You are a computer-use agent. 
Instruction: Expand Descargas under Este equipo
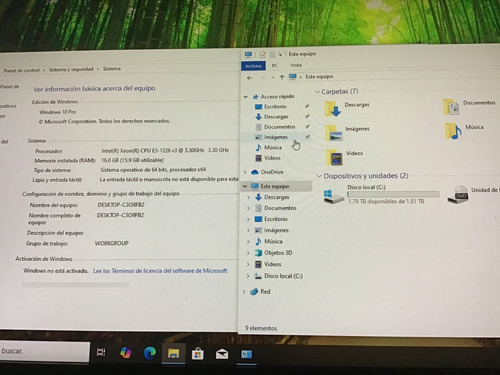[248, 197]
